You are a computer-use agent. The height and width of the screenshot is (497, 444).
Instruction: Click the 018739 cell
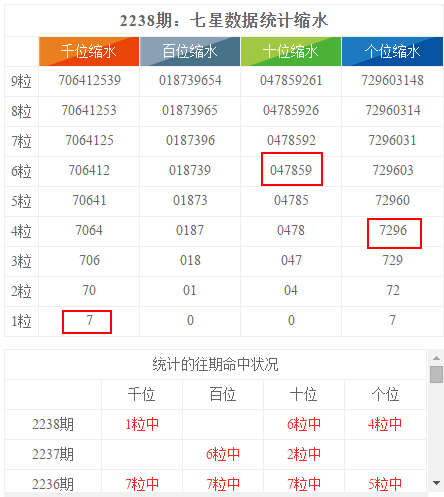click(x=190, y=170)
